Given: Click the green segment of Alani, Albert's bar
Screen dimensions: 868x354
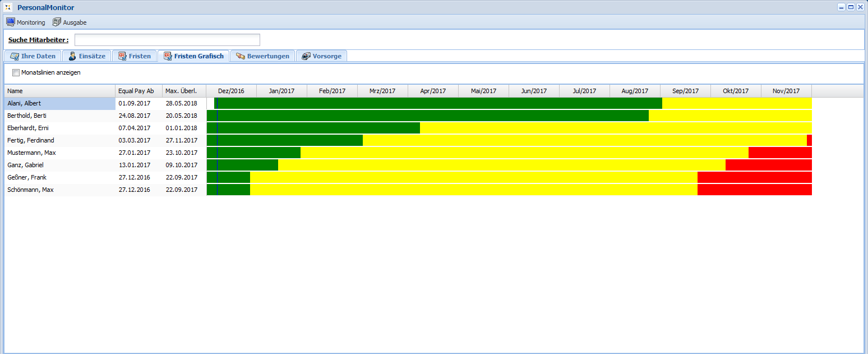Looking at the screenshot, I should (437, 103).
